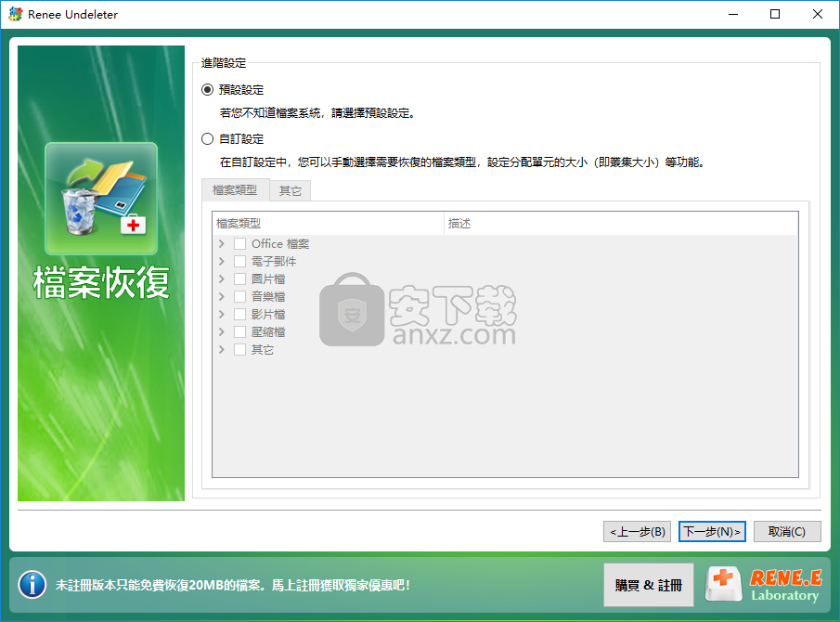Click the 影片檔 row label
Viewport: 840px width, 622px height.
[268, 315]
